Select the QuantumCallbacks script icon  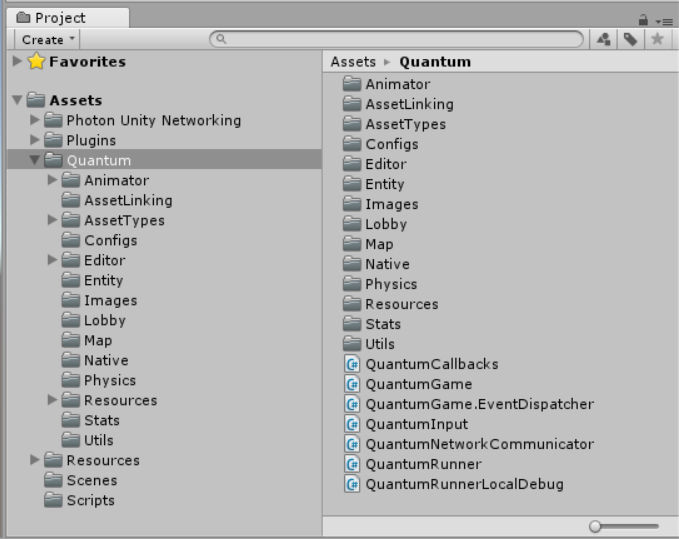(352, 364)
